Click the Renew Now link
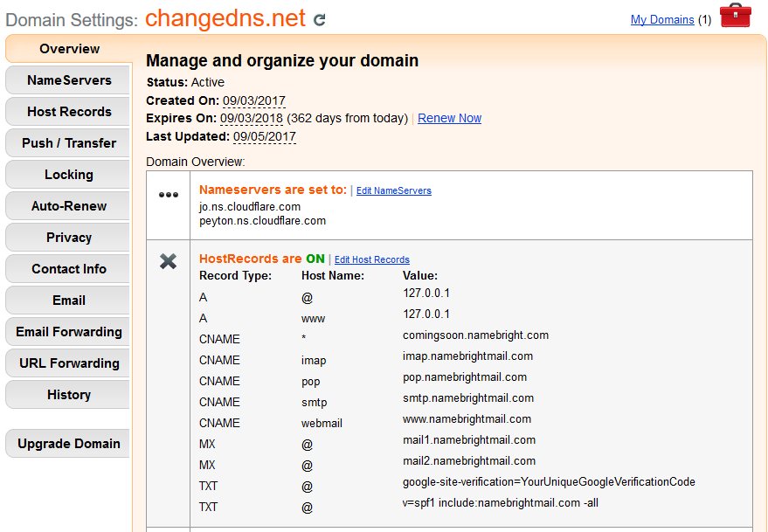This screenshot has height=532, width=768. (x=449, y=118)
